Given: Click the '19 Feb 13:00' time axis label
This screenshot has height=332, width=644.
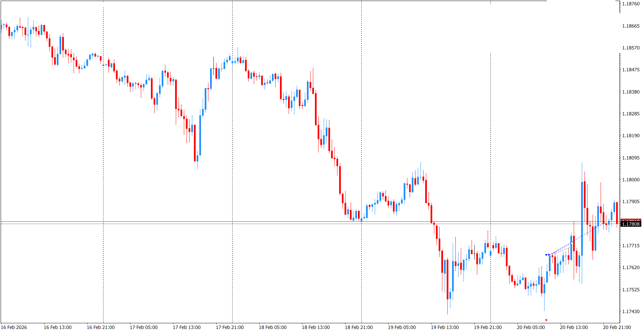Looking at the screenshot, I should 445,327.
